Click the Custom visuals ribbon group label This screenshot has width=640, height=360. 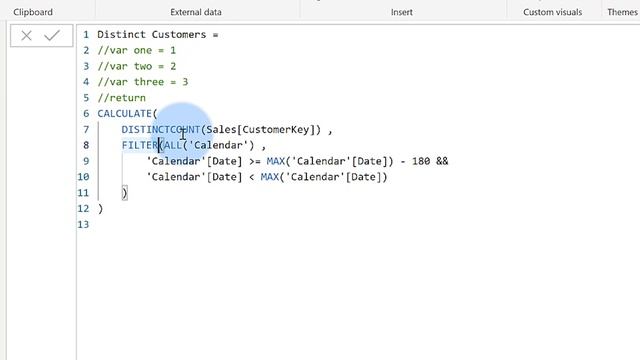[x=553, y=12]
